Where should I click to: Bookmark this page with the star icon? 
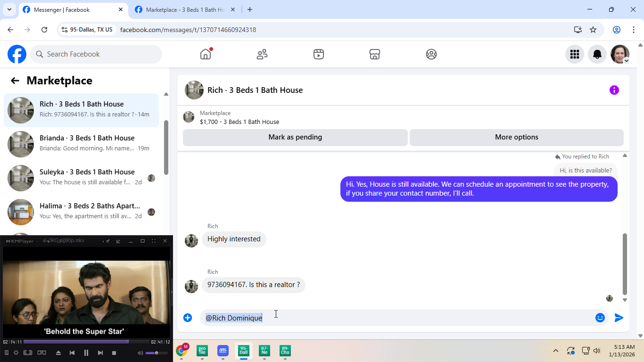point(593,30)
